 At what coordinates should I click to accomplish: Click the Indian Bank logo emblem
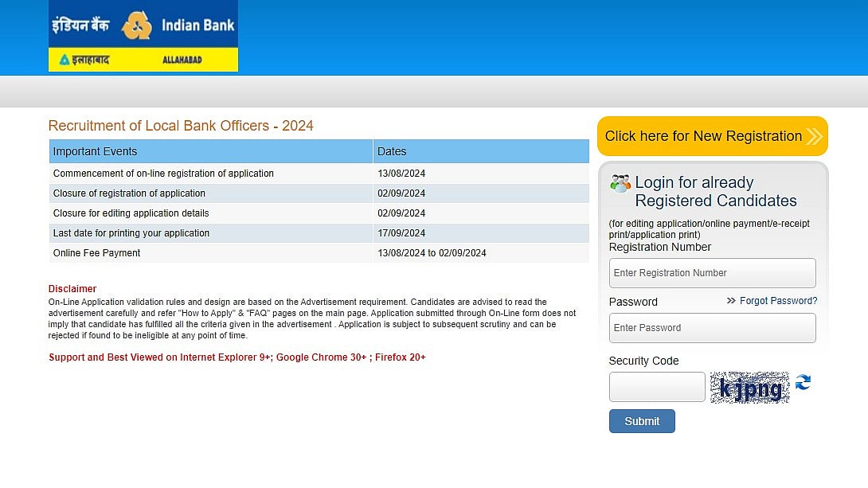tap(136, 25)
